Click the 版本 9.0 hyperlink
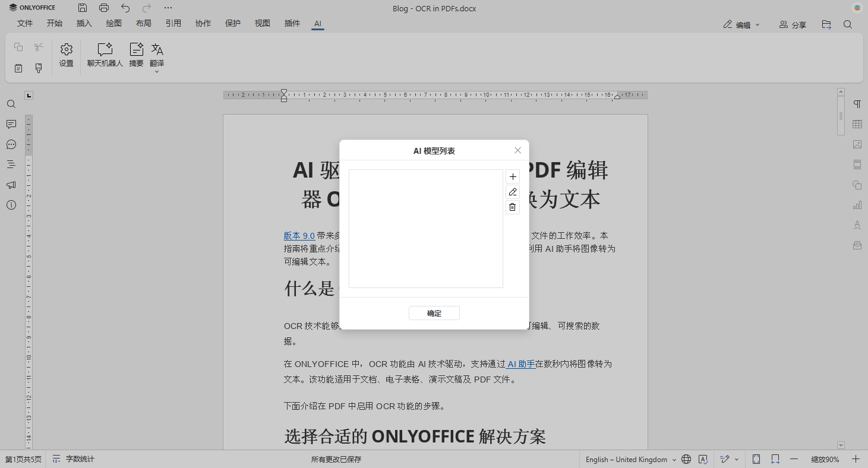The width and height of the screenshot is (868, 468). [x=299, y=235]
